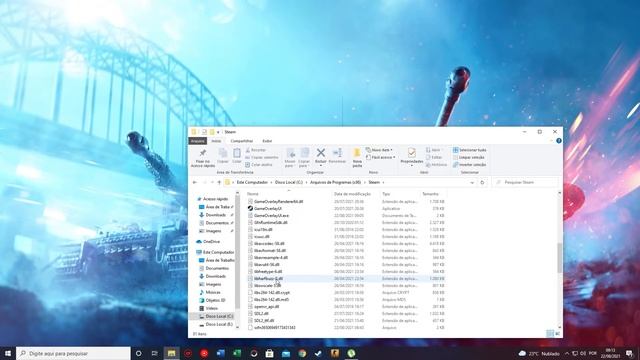
Task: Open Chrome from the taskbar
Action: pyautogui.click(x=302, y=353)
